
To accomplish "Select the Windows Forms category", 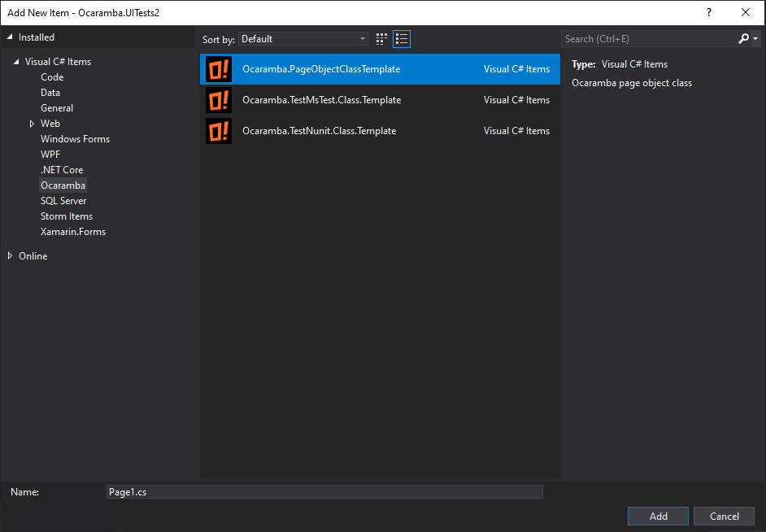I will [75, 139].
